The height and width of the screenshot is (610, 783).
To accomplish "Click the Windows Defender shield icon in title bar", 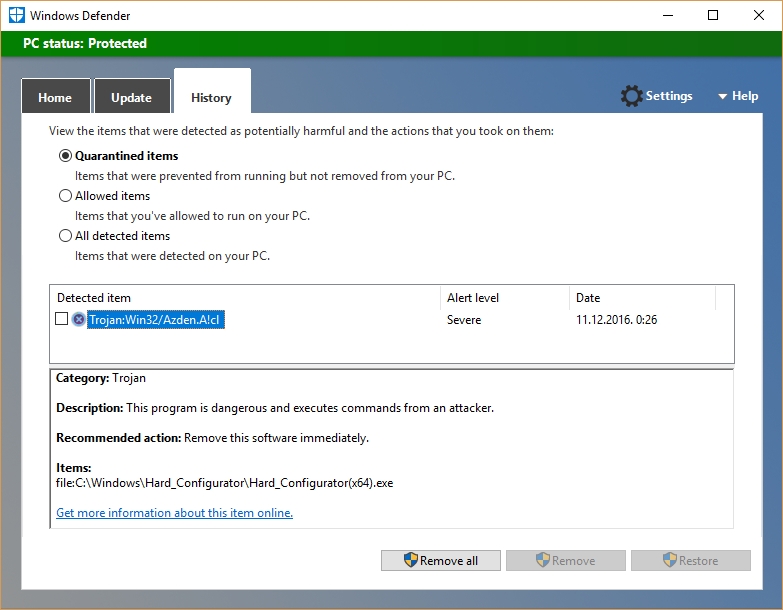I will tap(16, 15).
